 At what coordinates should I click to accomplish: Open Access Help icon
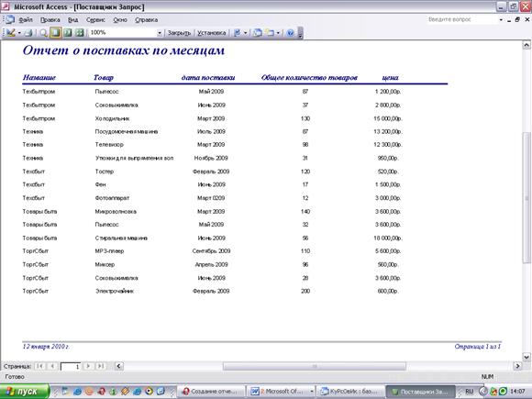[x=290, y=33]
